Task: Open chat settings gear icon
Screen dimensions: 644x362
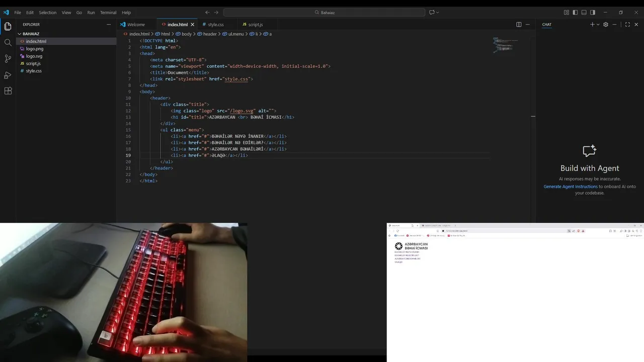Action: click(606, 24)
